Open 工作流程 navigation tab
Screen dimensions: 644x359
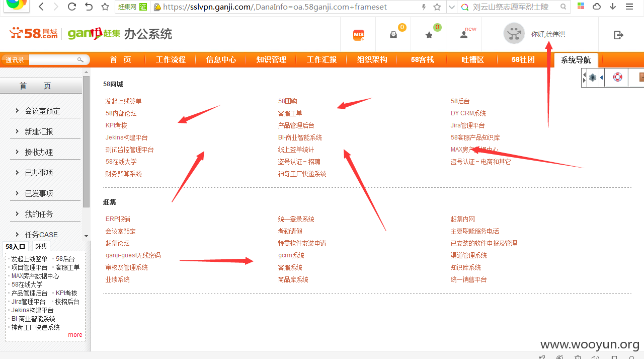pos(171,59)
